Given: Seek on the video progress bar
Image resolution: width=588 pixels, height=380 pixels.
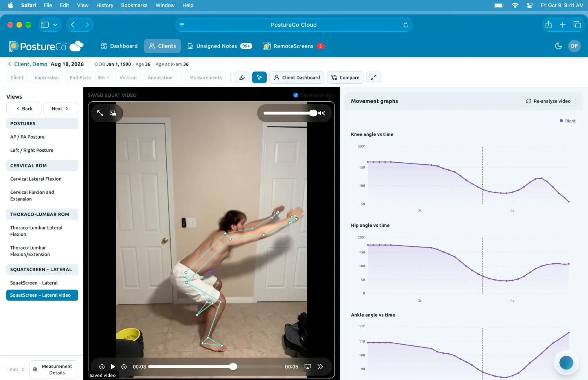Looking at the screenshot, I should pyautogui.click(x=215, y=367).
